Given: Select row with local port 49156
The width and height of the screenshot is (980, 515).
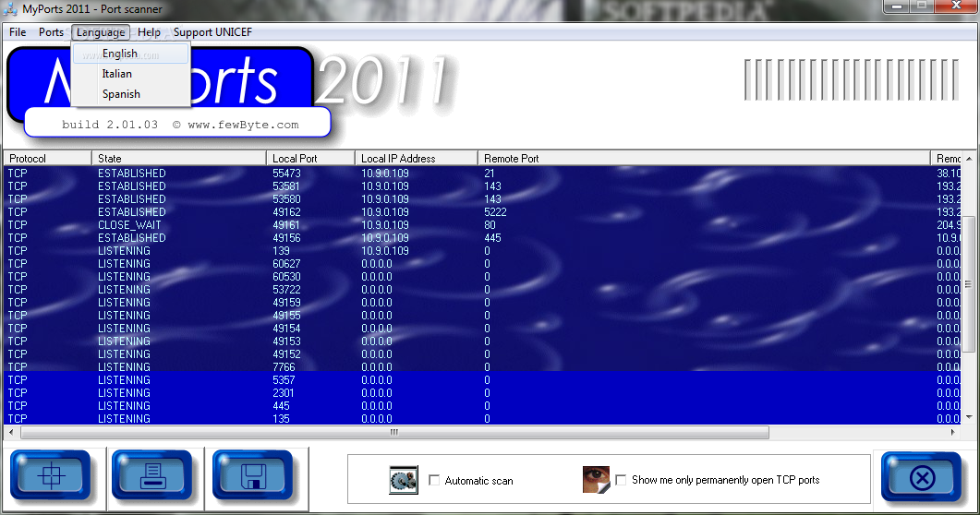Looking at the screenshot, I should 483,238.
